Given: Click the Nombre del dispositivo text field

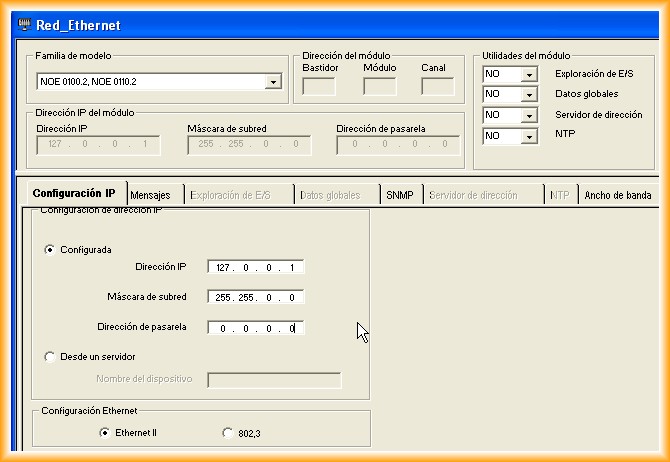Looking at the screenshot, I should coord(273,380).
